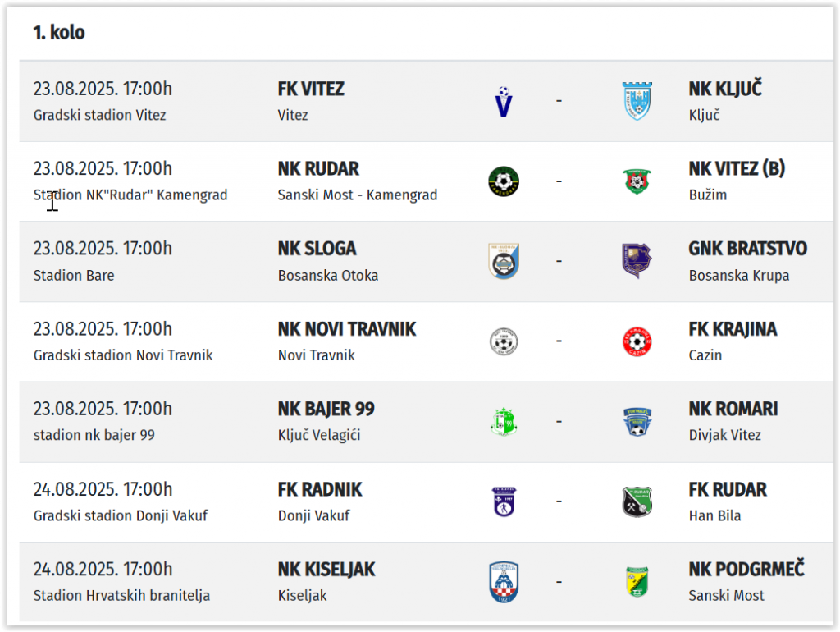Click the GNK Bratstvo purple crest
The width and height of the screenshot is (840, 632).
point(637,261)
